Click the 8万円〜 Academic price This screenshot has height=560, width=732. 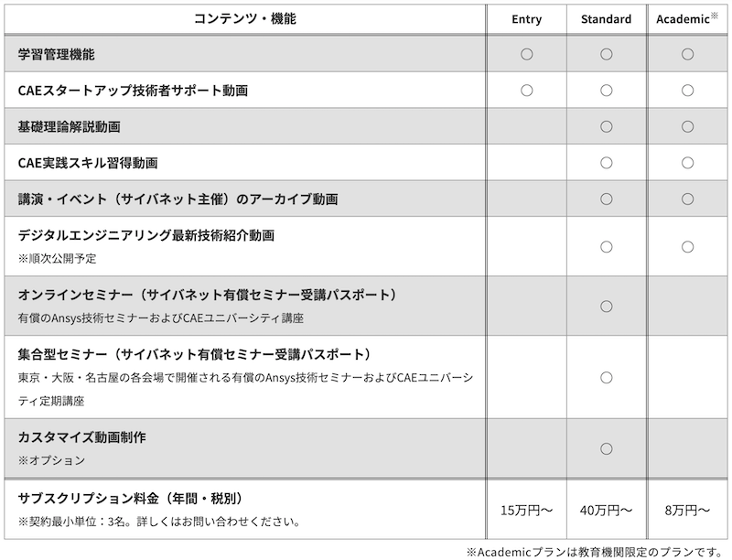point(687,510)
